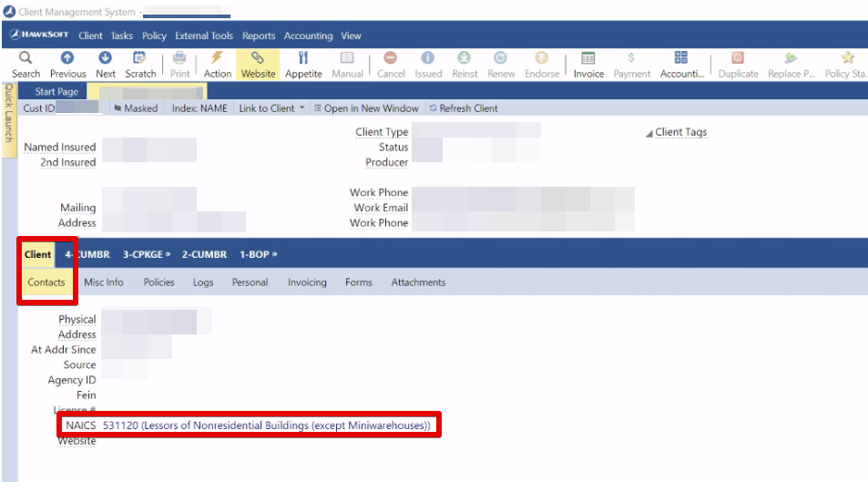Click the Work Email label
Viewport: 868px width, 482px height.
(381, 207)
